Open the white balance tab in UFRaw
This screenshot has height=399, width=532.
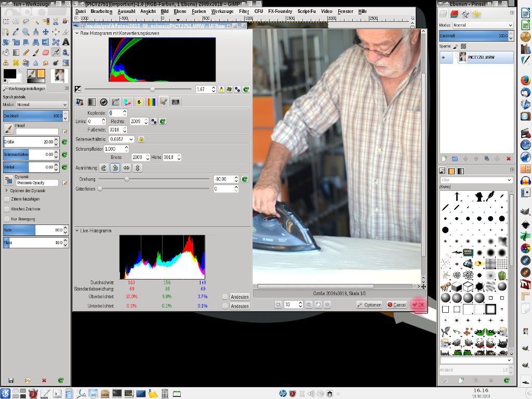pyautogui.click(x=79, y=102)
